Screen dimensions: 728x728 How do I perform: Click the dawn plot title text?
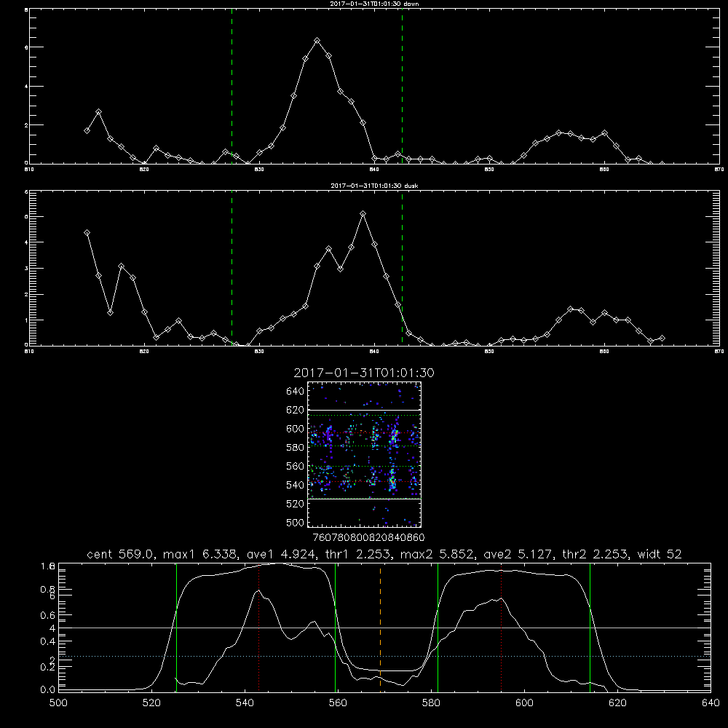click(x=374, y=3)
